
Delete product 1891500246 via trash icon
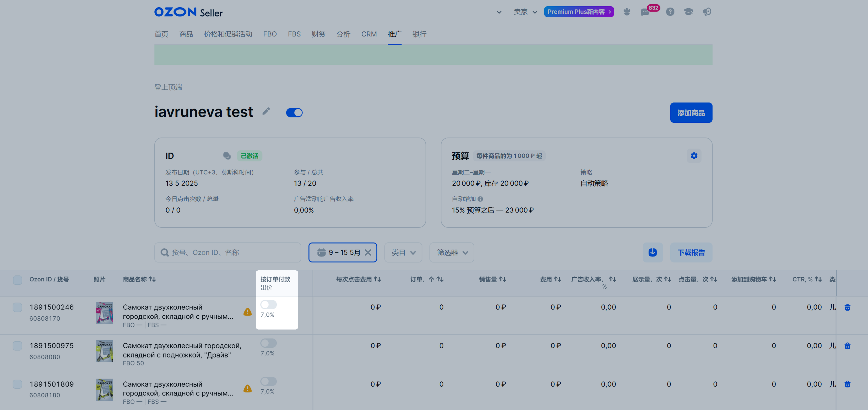point(847,307)
